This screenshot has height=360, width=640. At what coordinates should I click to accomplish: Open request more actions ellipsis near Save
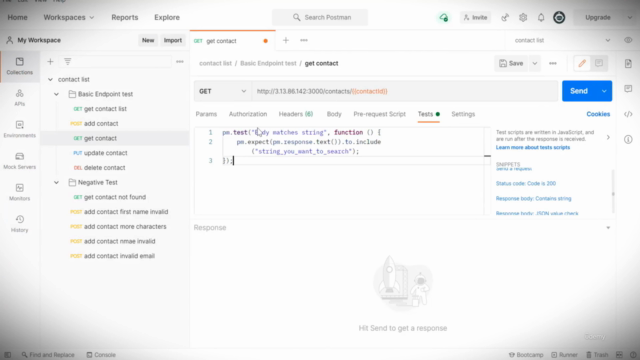553,63
